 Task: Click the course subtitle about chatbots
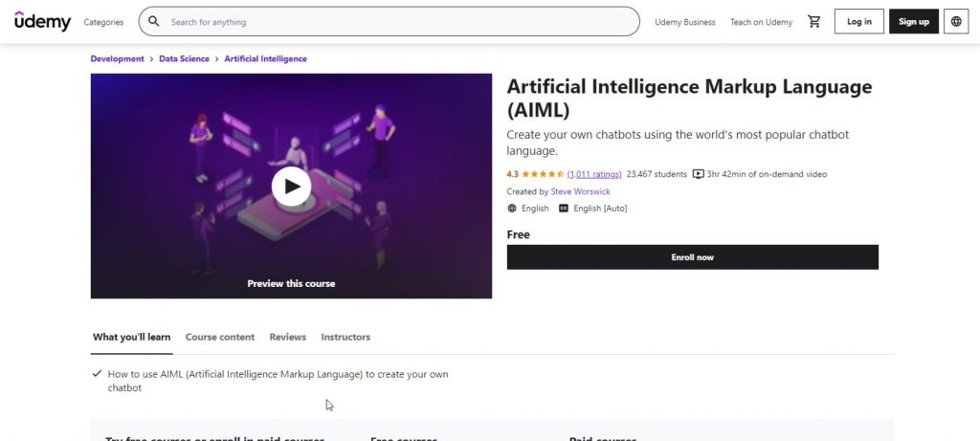coord(678,143)
